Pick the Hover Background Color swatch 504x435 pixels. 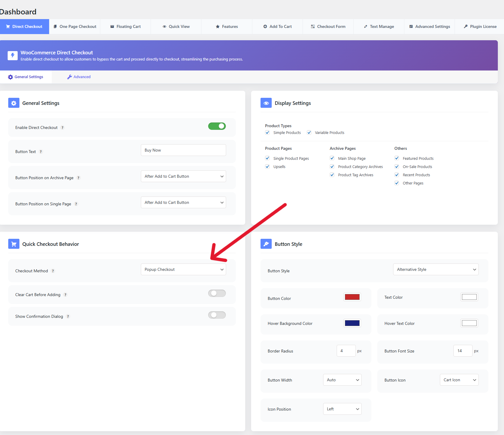352,323
